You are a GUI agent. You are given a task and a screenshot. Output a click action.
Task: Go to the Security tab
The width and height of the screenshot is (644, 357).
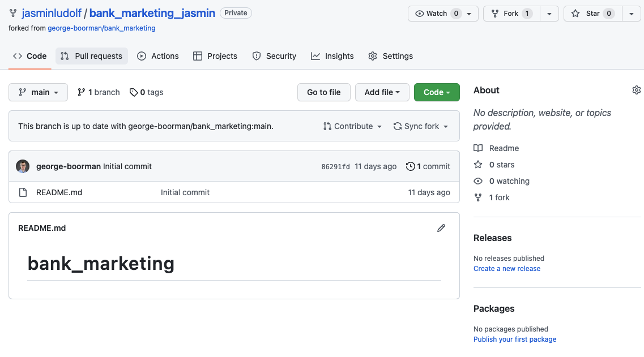coord(274,56)
